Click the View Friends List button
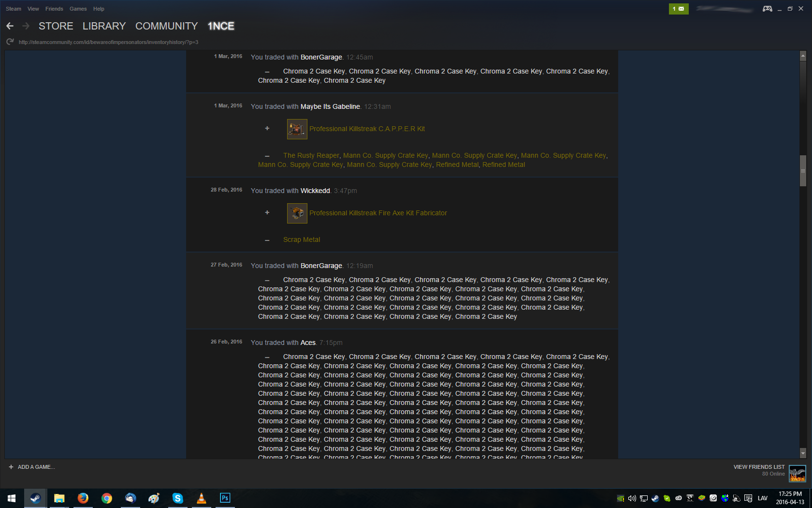Image resolution: width=812 pixels, height=508 pixels. [759, 467]
